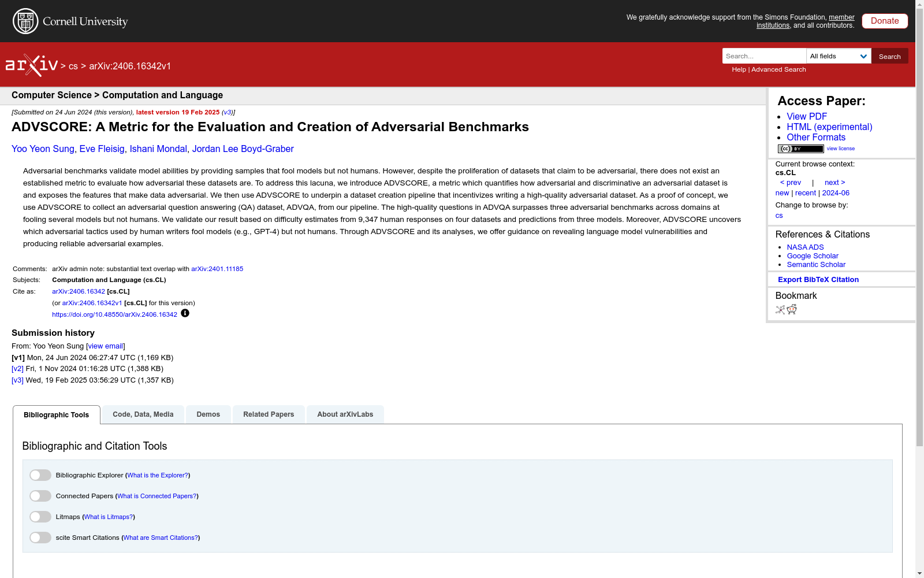Select the Demos tab
This screenshot has width=924, height=578.
[x=208, y=414]
